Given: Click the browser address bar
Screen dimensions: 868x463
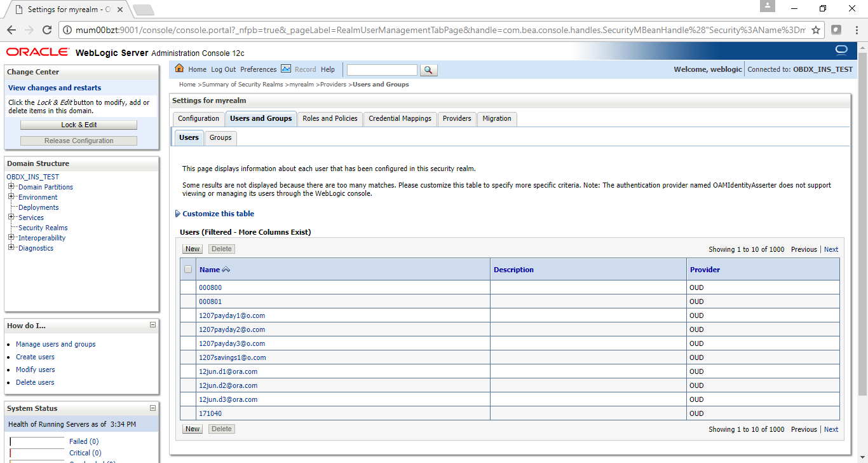Looking at the screenshot, I should (442, 30).
